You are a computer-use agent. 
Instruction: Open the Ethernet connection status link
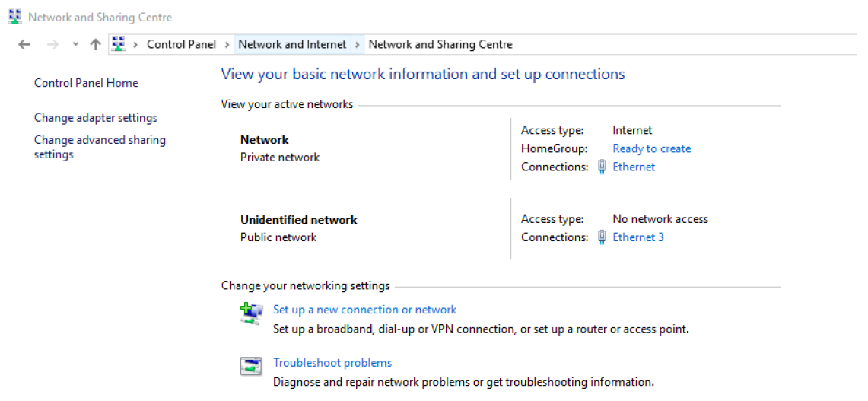pos(634,167)
